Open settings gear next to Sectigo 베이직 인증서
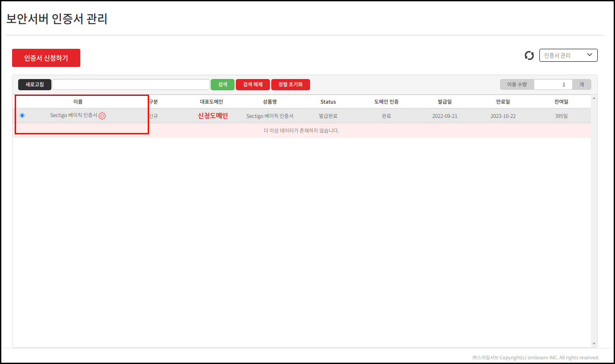Viewport: 615px width, 364px height. point(102,116)
